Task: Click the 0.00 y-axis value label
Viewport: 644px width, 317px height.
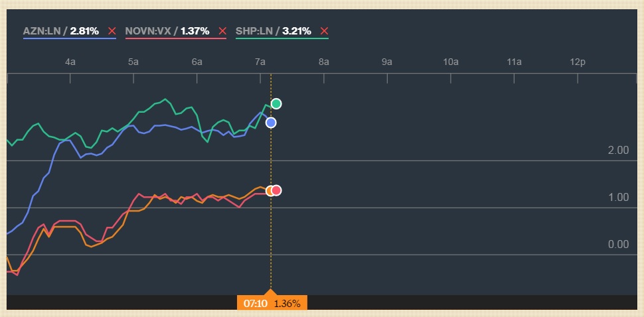Action: pyautogui.click(x=617, y=245)
